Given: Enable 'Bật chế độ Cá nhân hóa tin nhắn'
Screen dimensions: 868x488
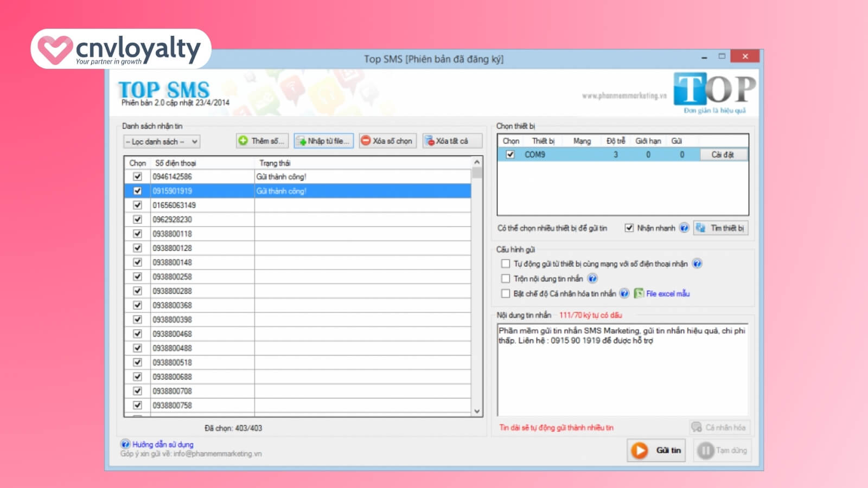Looking at the screenshot, I should point(506,294).
